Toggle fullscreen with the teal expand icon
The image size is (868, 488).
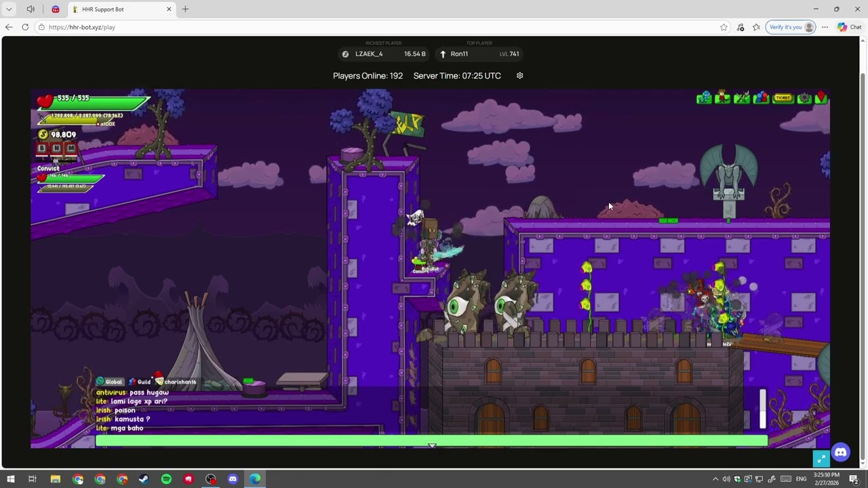pos(821,459)
